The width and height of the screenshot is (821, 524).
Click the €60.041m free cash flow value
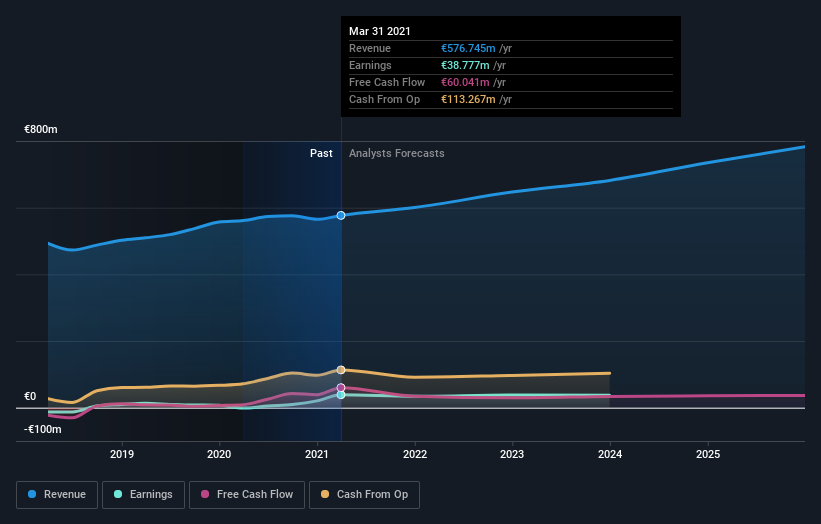(x=465, y=82)
